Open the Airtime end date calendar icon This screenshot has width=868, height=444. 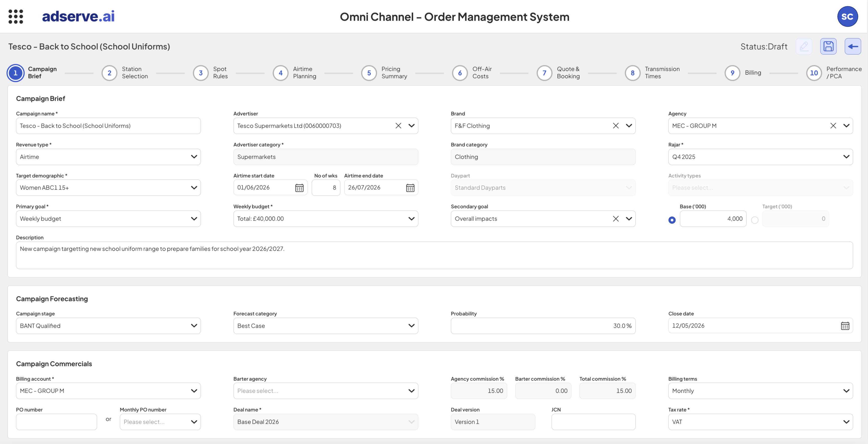pos(410,188)
